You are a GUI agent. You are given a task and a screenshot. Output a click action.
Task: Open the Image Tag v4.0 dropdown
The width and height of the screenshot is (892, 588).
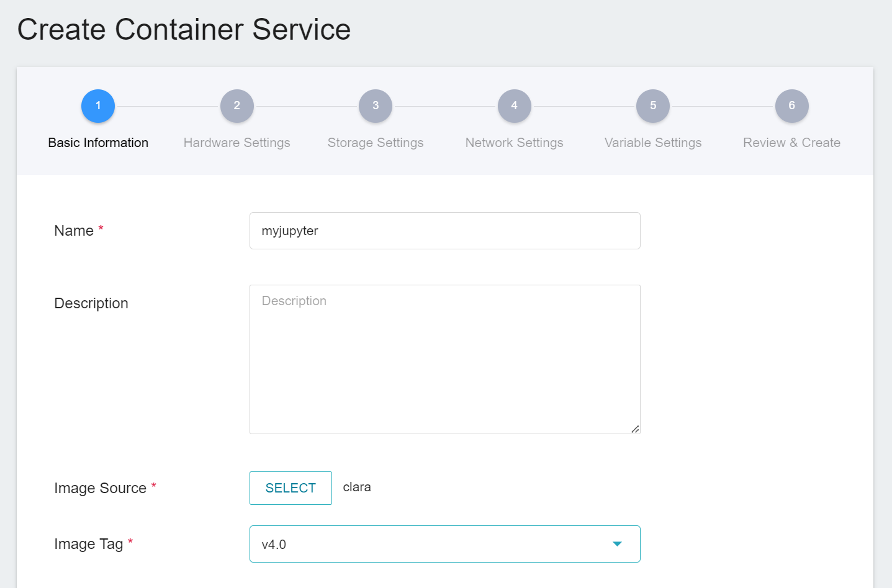pos(435,544)
